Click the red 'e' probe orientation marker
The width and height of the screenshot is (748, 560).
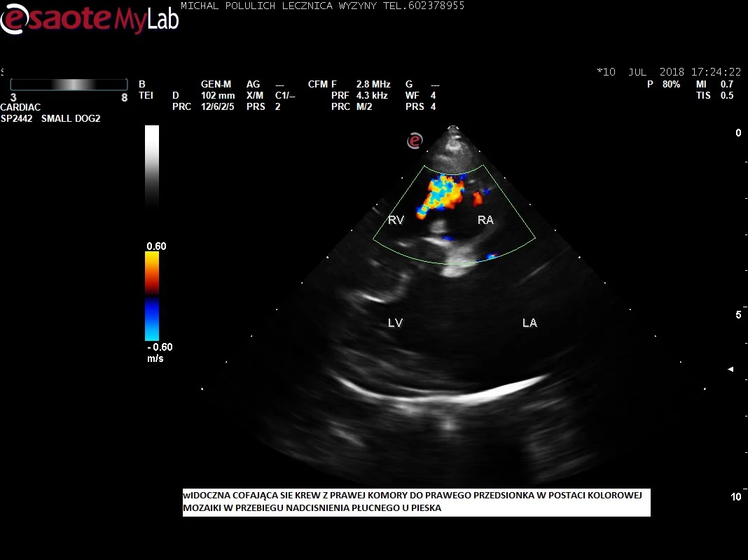click(415, 141)
